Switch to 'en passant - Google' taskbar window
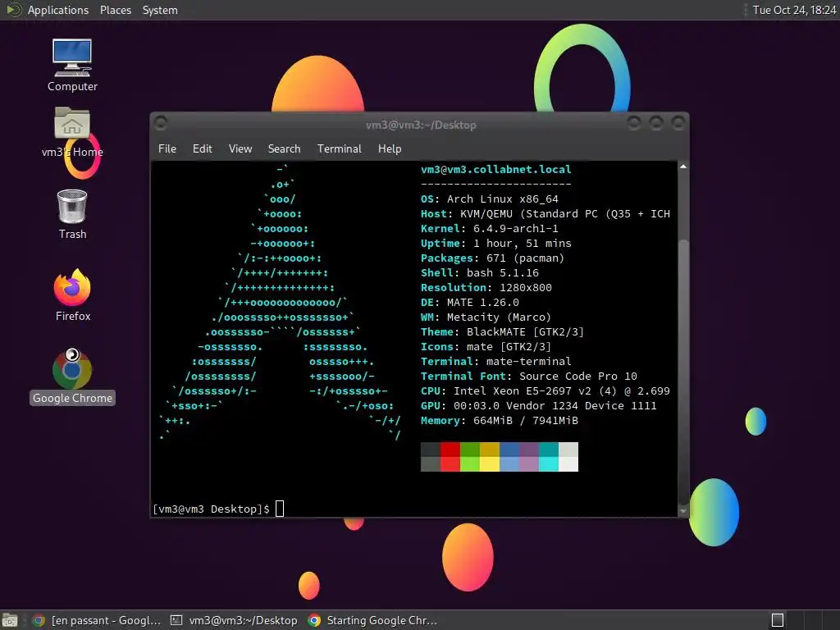 coord(97,620)
